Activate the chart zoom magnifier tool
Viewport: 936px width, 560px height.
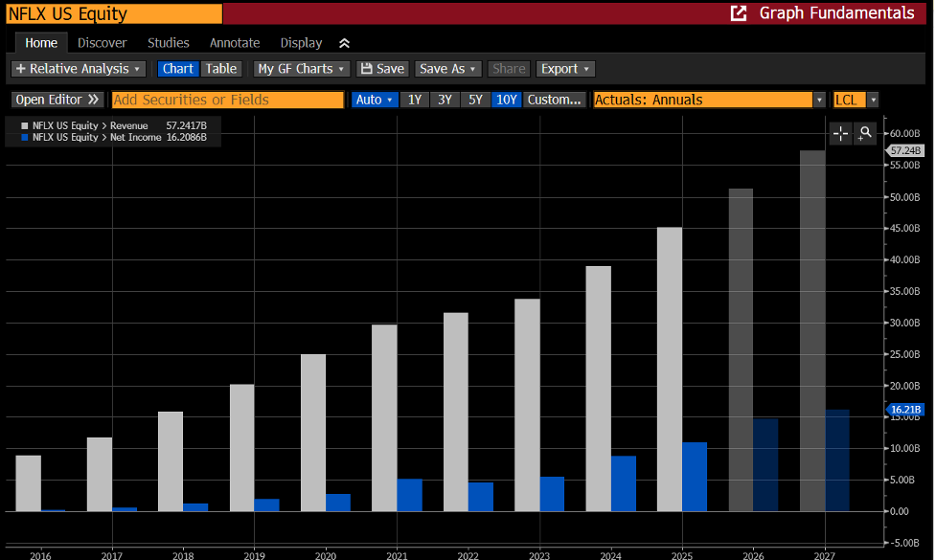pyautogui.click(x=865, y=134)
